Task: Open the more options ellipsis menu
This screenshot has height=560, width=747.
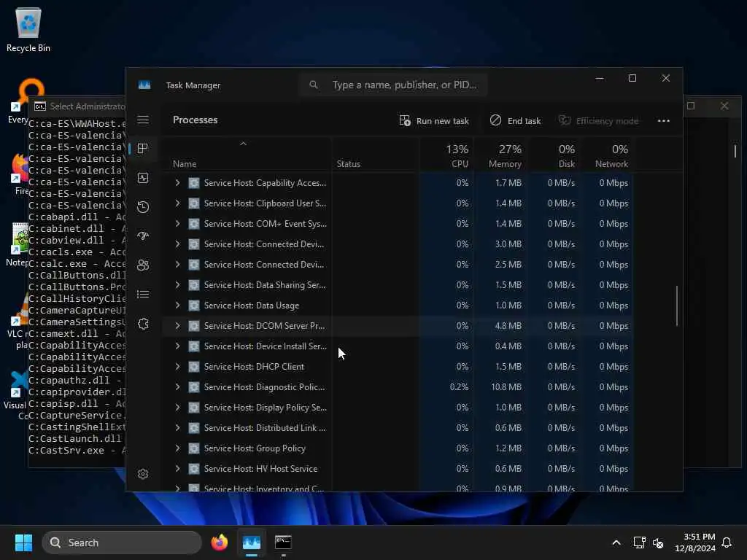Action: click(664, 120)
